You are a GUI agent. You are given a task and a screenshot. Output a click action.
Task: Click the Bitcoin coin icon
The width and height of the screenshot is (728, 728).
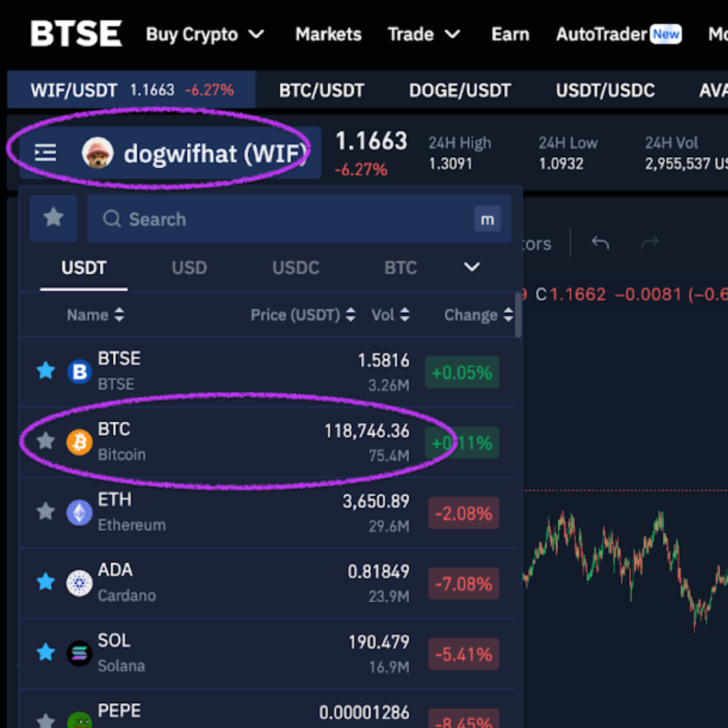[79, 442]
